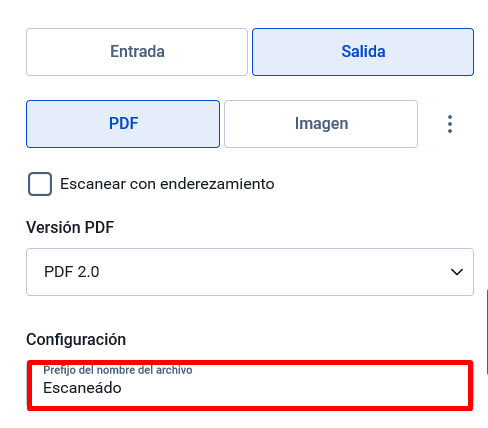Enable Escanear con enderezamiento checkbox
Viewport: 488px width, 428px height.
point(40,184)
